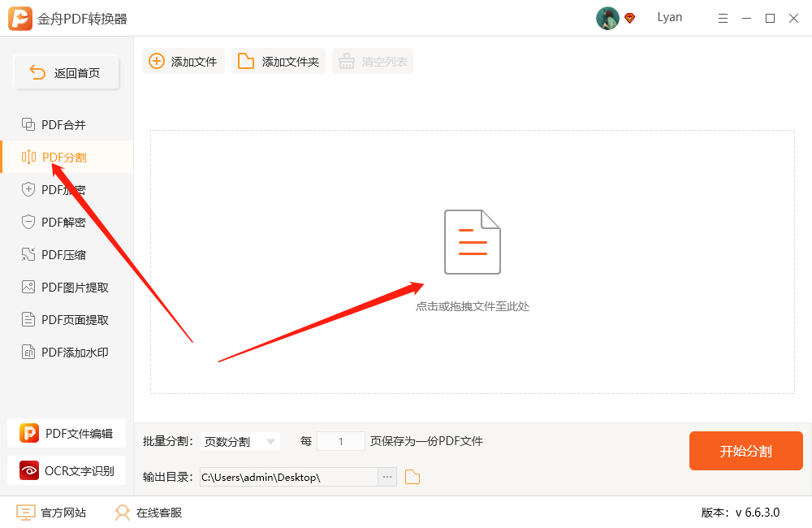
Task: Open the OCR文字识别 tool
Action: coord(67,470)
